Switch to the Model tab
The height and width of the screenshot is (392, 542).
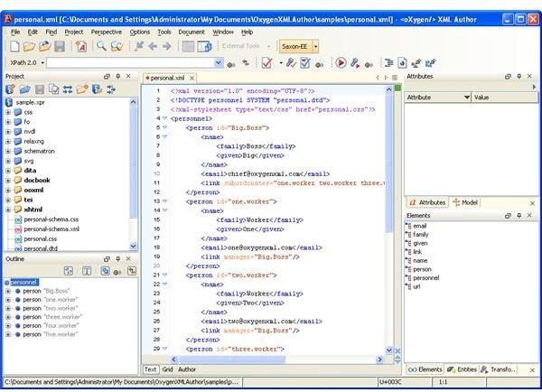(x=465, y=202)
